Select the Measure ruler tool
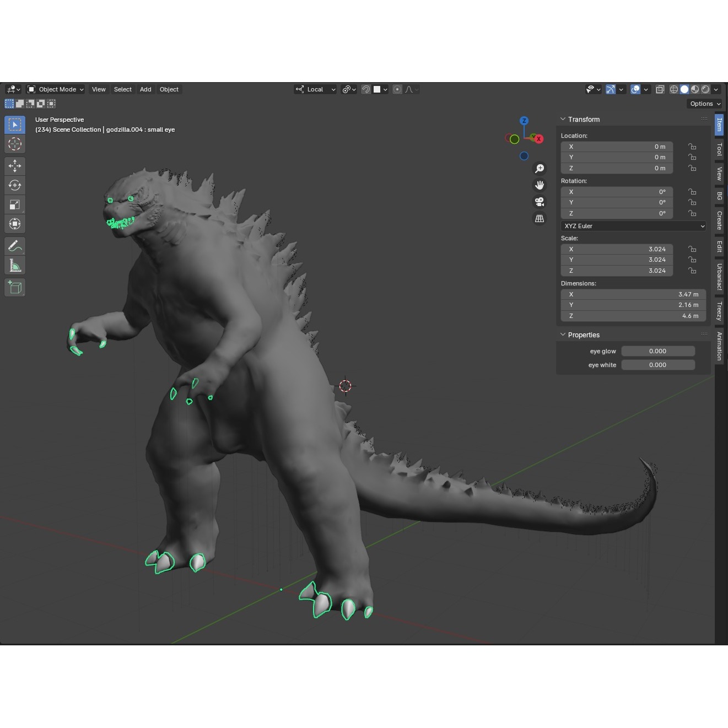 coord(15,266)
